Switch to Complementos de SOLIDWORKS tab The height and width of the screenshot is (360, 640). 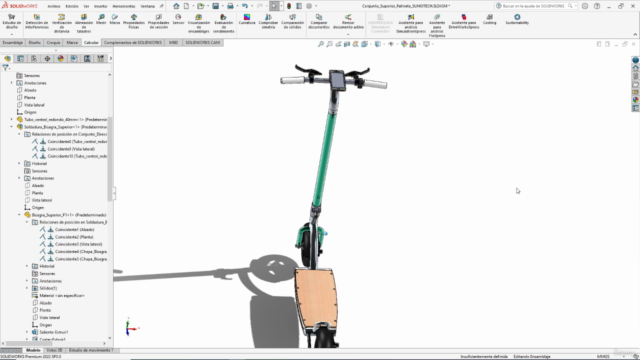tap(133, 42)
